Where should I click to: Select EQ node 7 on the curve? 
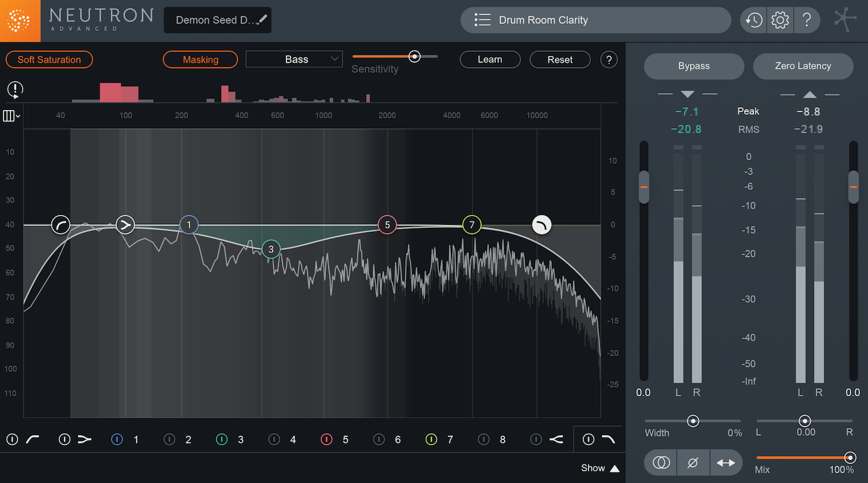click(472, 224)
